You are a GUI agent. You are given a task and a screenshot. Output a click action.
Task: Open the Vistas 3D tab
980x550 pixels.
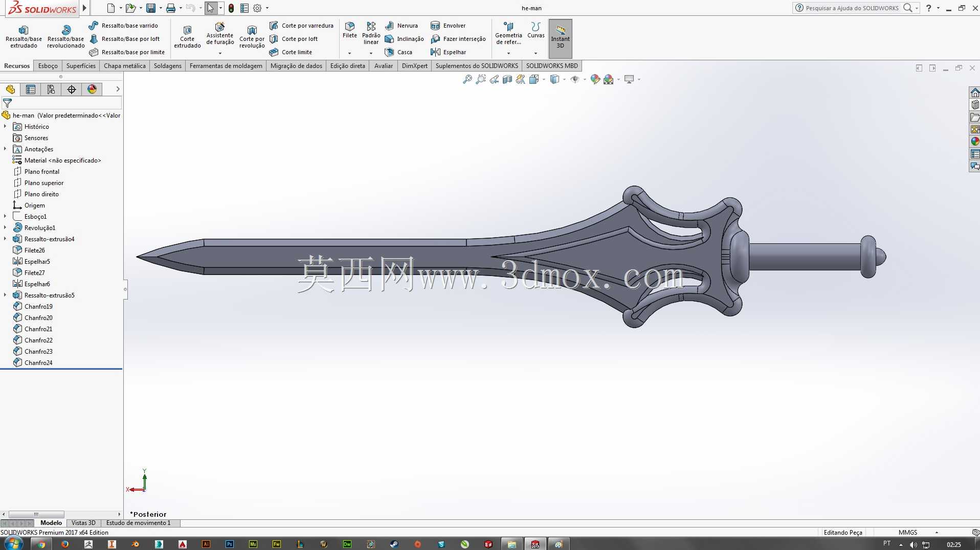(x=83, y=523)
